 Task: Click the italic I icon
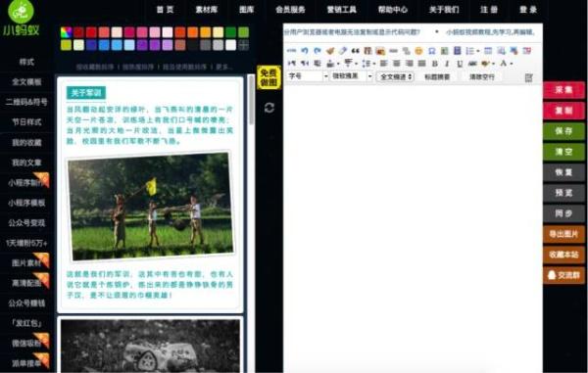(x=447, y=64)
